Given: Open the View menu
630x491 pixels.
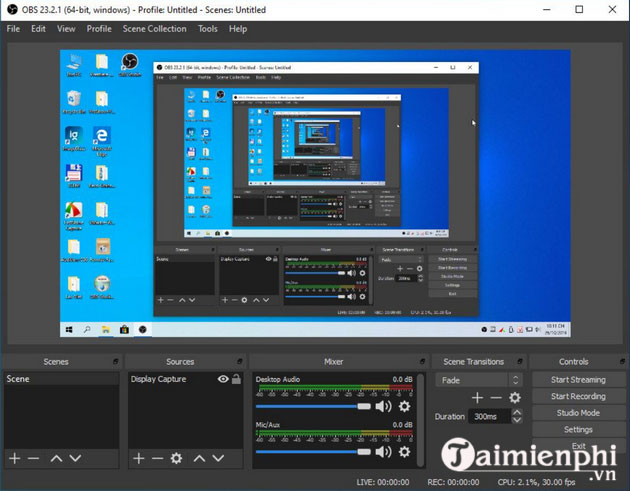Looking at the screenshot, I should [66, 29].
